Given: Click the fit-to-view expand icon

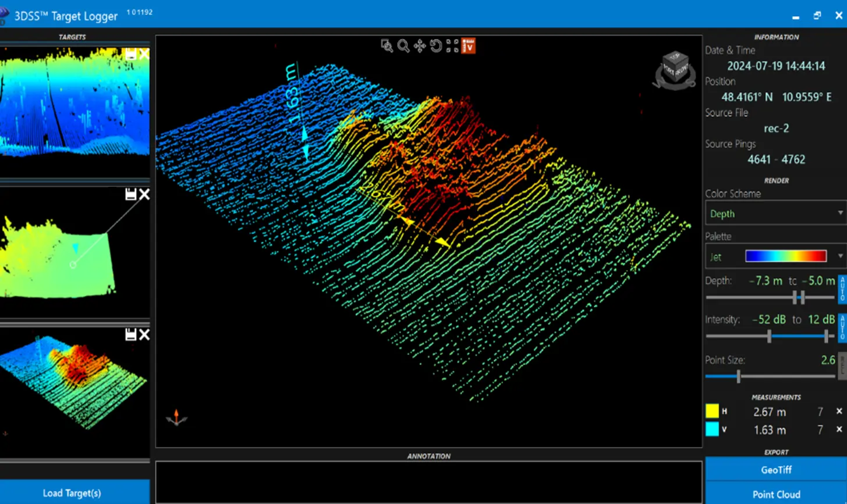Looking at the screenshot, I should click(x=452, y=46).
